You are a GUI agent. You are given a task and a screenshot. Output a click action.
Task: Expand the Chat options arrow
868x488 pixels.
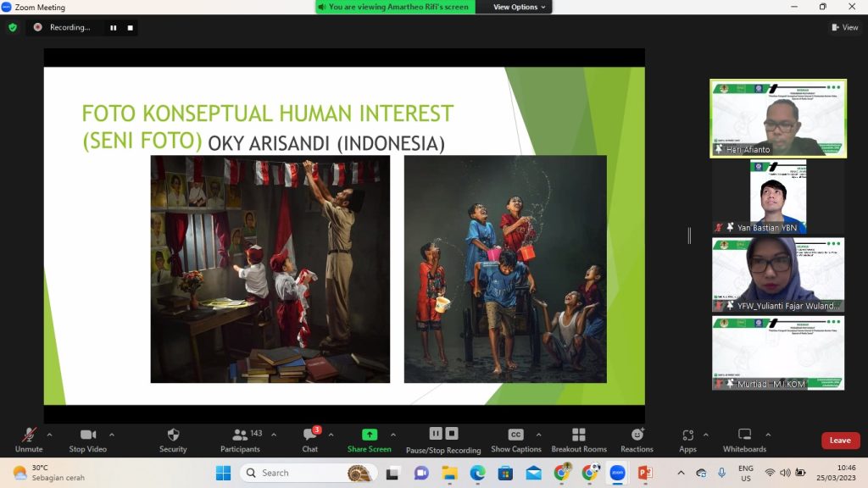tap(331, 435)
